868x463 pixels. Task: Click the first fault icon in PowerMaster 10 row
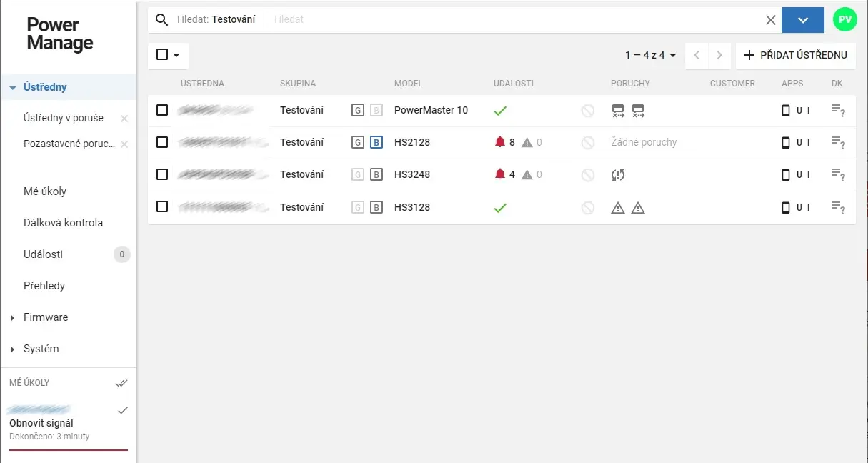(x=618, y=110)
